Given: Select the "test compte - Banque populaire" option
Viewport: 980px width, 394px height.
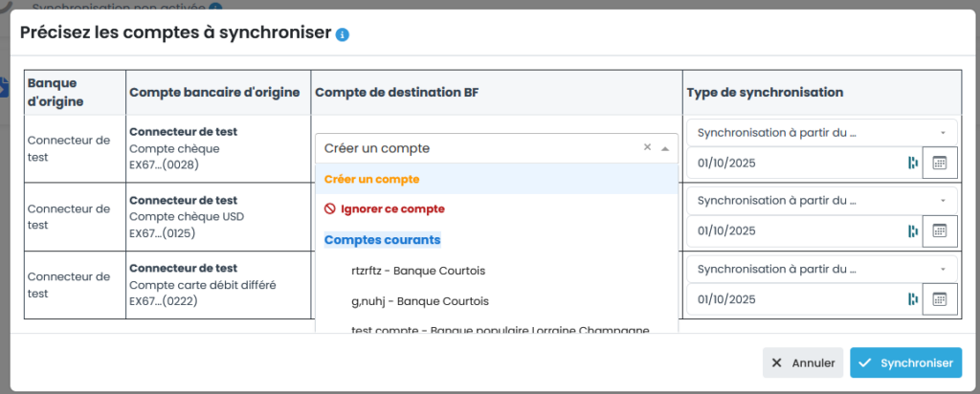Looking at the screenshot, I should pos(501,329).
